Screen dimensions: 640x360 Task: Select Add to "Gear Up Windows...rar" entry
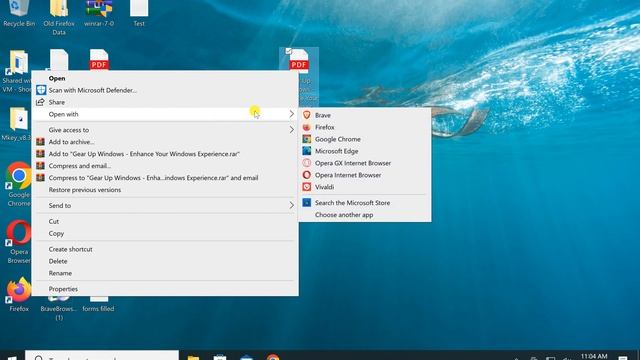(x=165, y=154)
